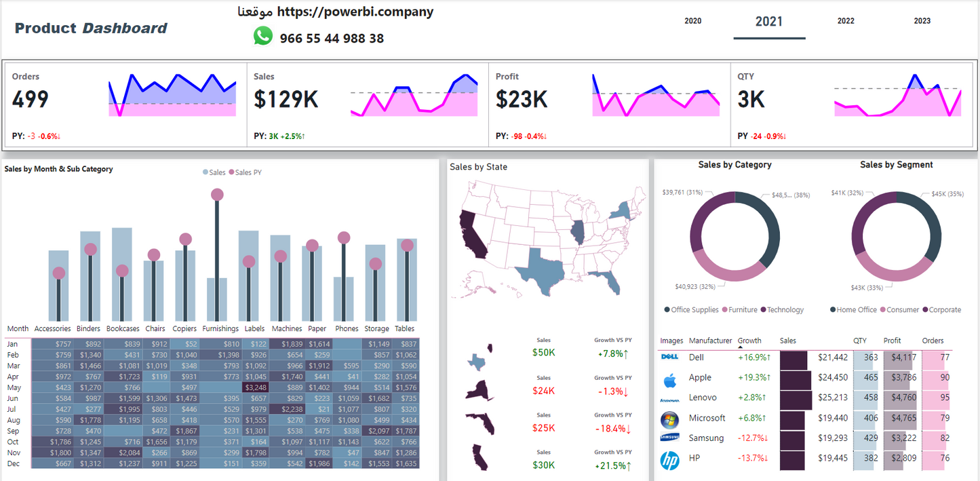Click the Dell logo in manufacturer table
The width and height of the screenshot is (980, 481).
pos(669,357)
